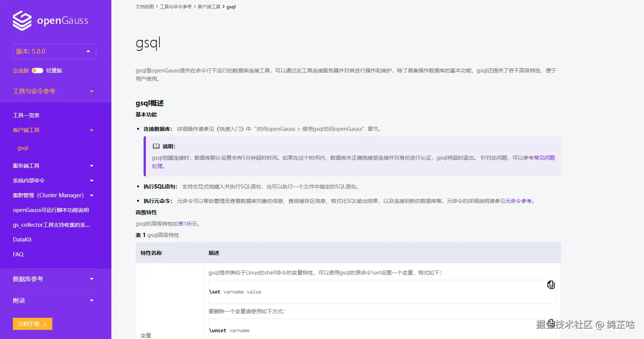Expand 集群管理 (Cluster Manager) submenu

(x=92, y=195)
